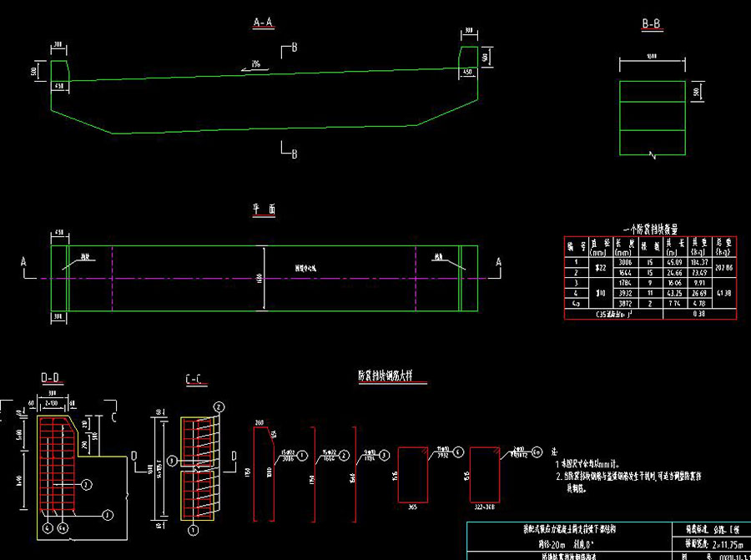Viewport: 751px width, 560px height.
Task: Click the D-D section title
Action: 51,378
